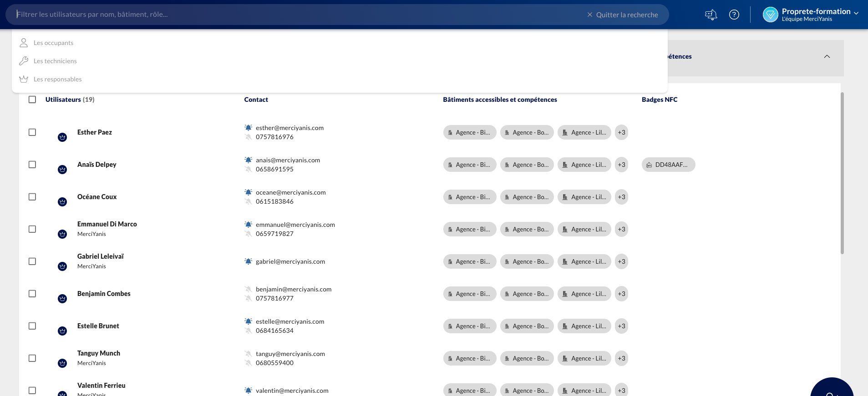Open Estelle Brunet's user name link
The height and width of the screenshot is (396, 868).
coord(98,326)
